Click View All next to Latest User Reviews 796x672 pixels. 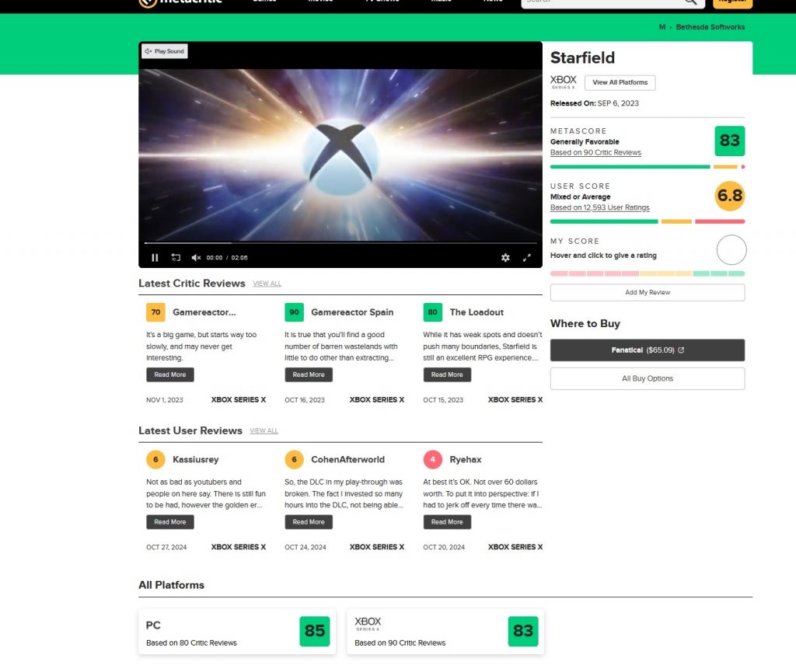point(264,431)
